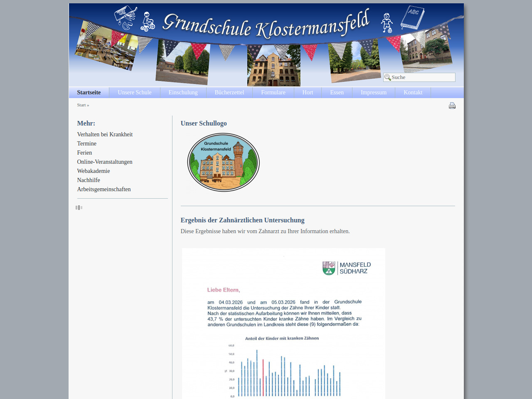Viewport: 532px width, 399px height.
Task: Open the dental examination letter image
Action: (x=283, y=323)
